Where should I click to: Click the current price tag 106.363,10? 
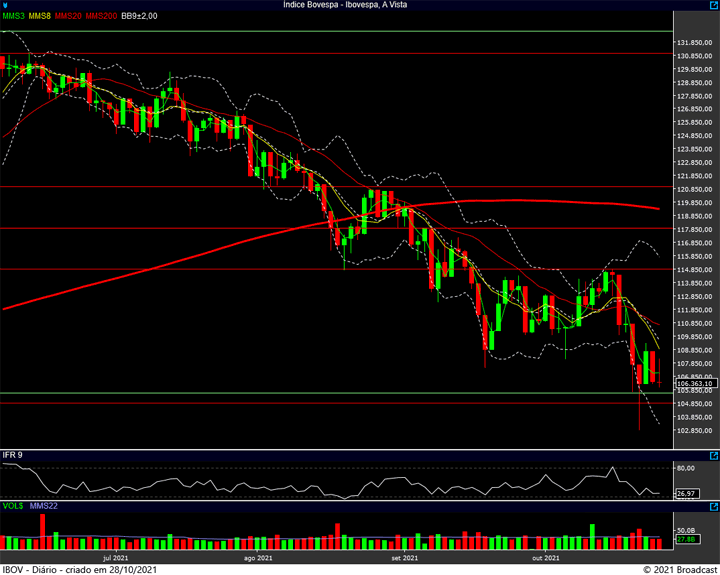(696, 383)
